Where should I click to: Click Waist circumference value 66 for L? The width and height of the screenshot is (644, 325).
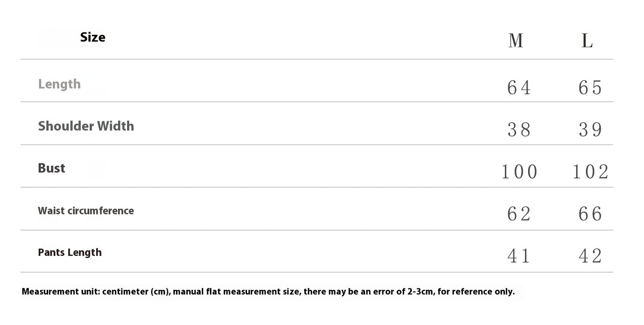pyautogui.click(x=590, y=214)
